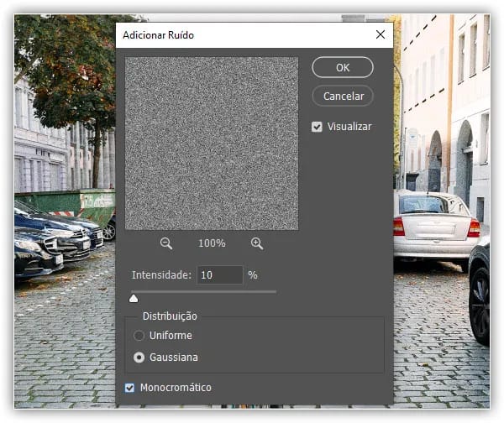The width and height of the screenshot is (504, 423).
Task: Click the Cancelar button
Action: coord(343,96)
